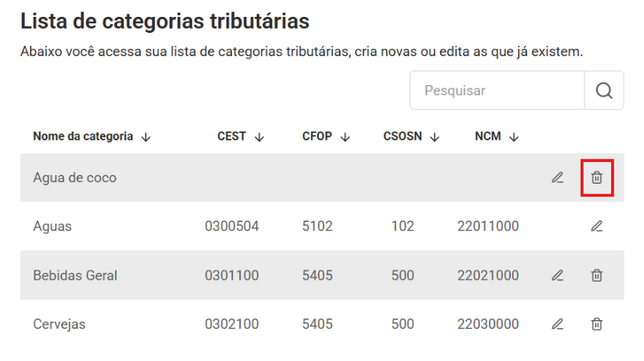Click NCM code 22030000 for Cervejas
The width and height of the screenshot is (644, 361).
(x=488, y=324)
